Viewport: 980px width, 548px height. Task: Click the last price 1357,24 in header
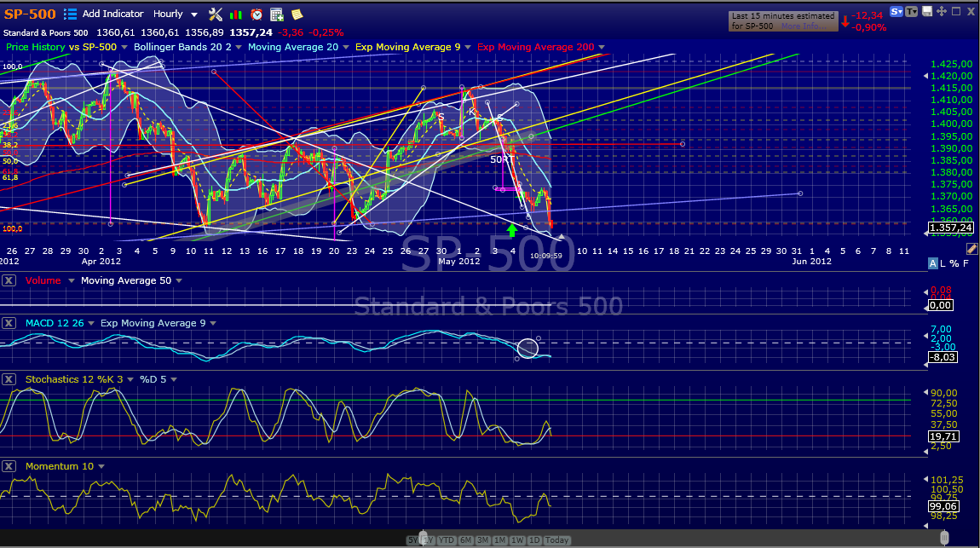[251, 32]
